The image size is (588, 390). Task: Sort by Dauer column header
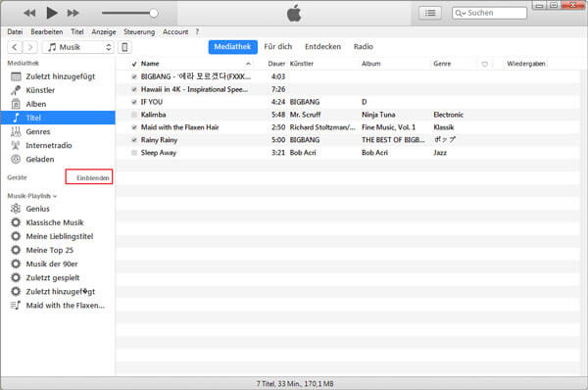coord(276,64)
